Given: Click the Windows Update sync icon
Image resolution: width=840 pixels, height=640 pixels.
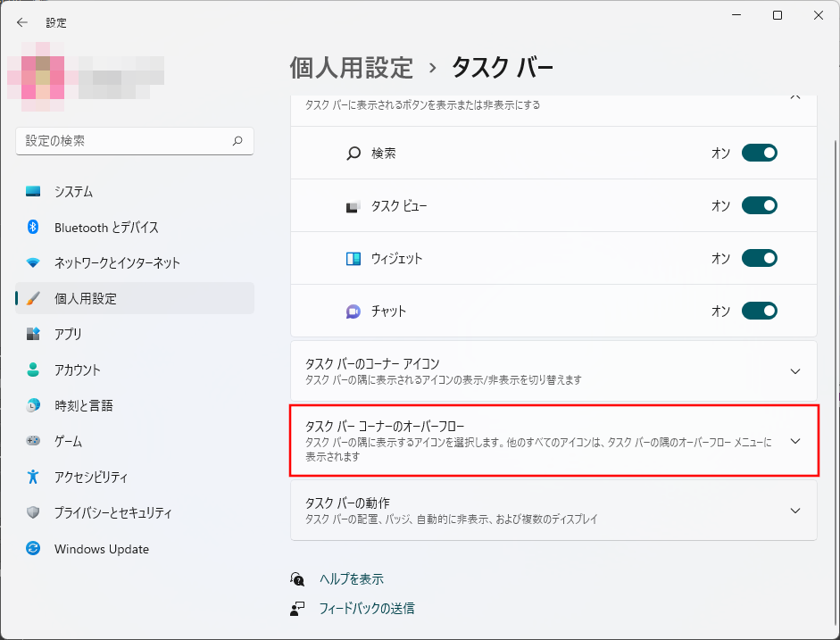Looking at the screenshot, I should [x=33, y=549].
